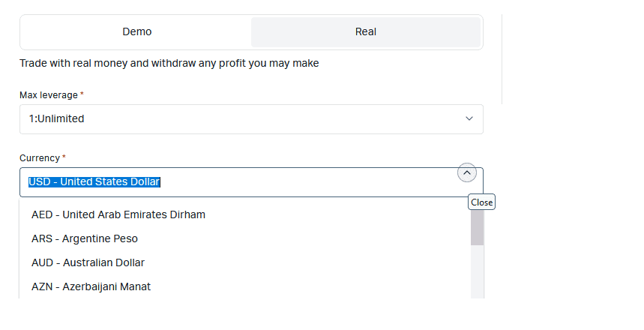This screenshot has height=330, width=644.
Task: Click the vertical divider line
Action: click(502, 59)
